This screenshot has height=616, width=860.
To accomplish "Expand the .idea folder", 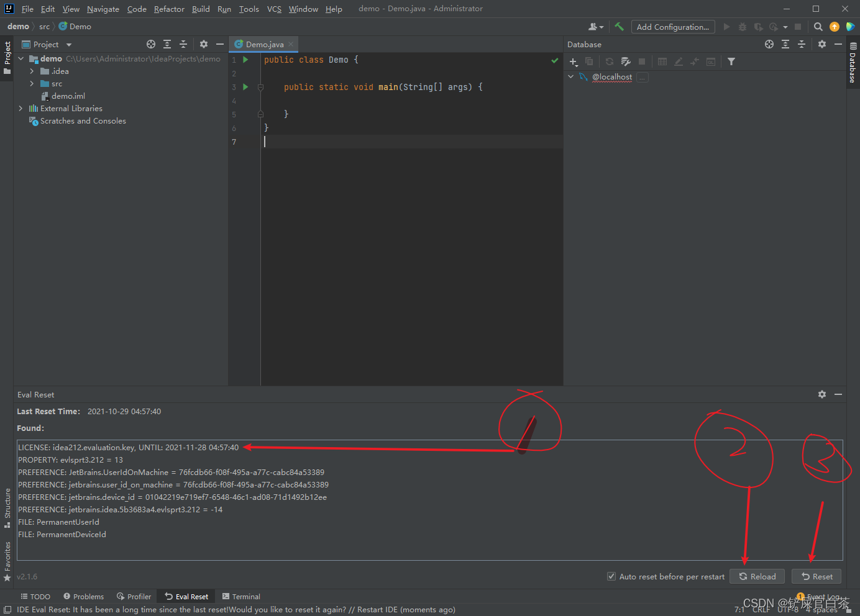I will pyautogui.click(x=32, y=71).
